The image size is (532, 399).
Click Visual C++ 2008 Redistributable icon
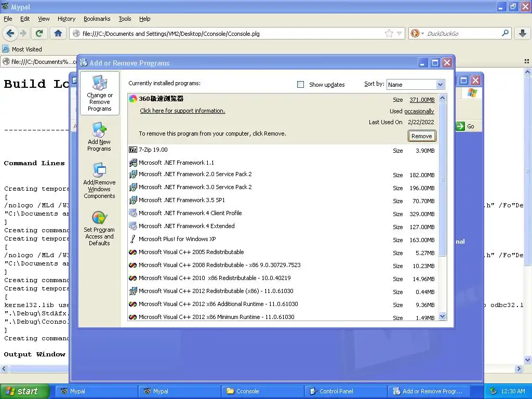133,265
